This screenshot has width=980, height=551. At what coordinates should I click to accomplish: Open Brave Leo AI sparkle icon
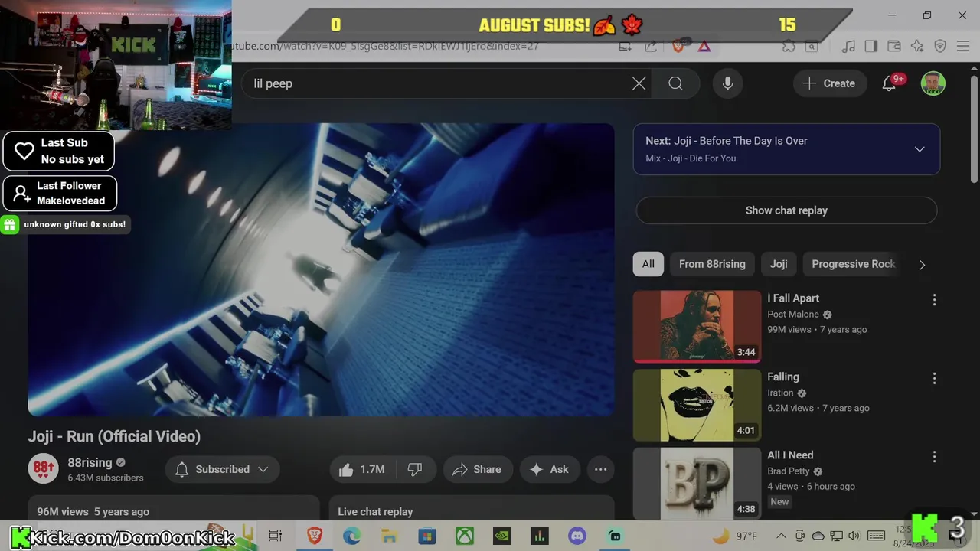[917, 46]
